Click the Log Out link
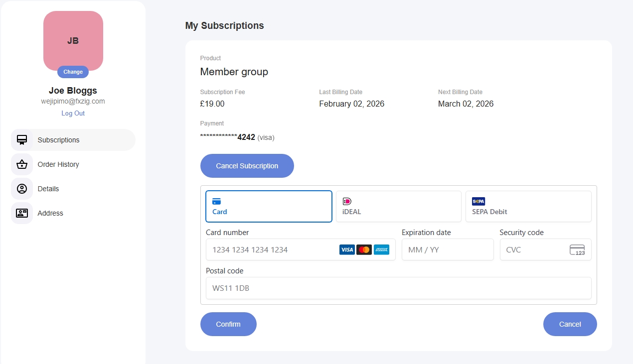This screenshot has width=633, height=364. pyautogui.click(x=73, y=113)
